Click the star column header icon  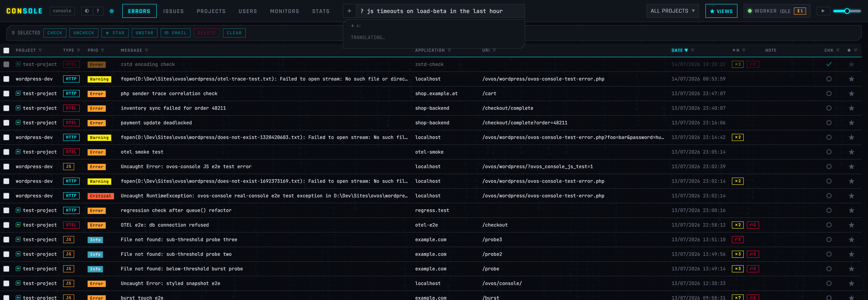click(x=849, y=50)
